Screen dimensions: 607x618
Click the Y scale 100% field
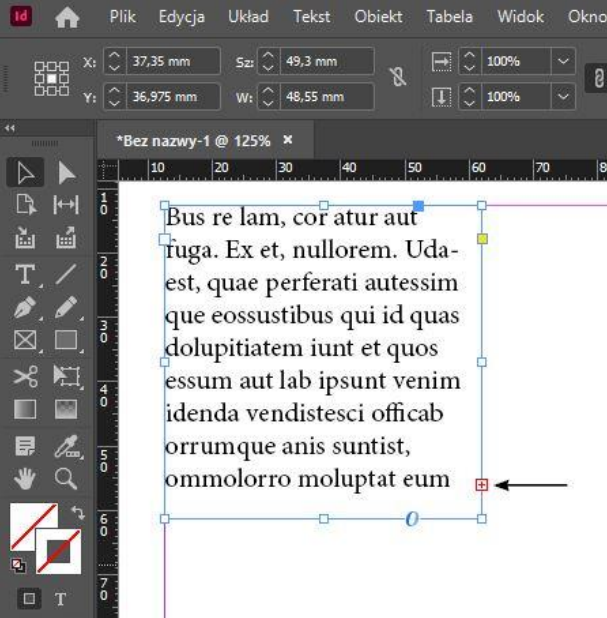pyautogui.click(x=516, y=96)
